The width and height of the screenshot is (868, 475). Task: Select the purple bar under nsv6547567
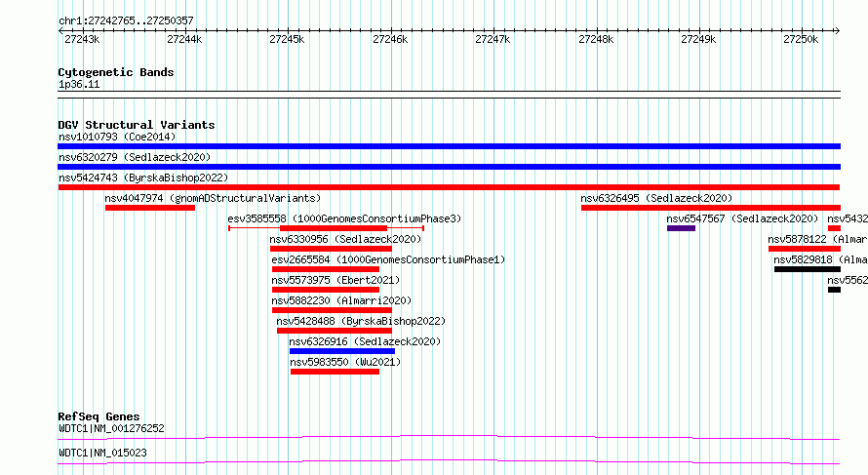pos(681,228)
